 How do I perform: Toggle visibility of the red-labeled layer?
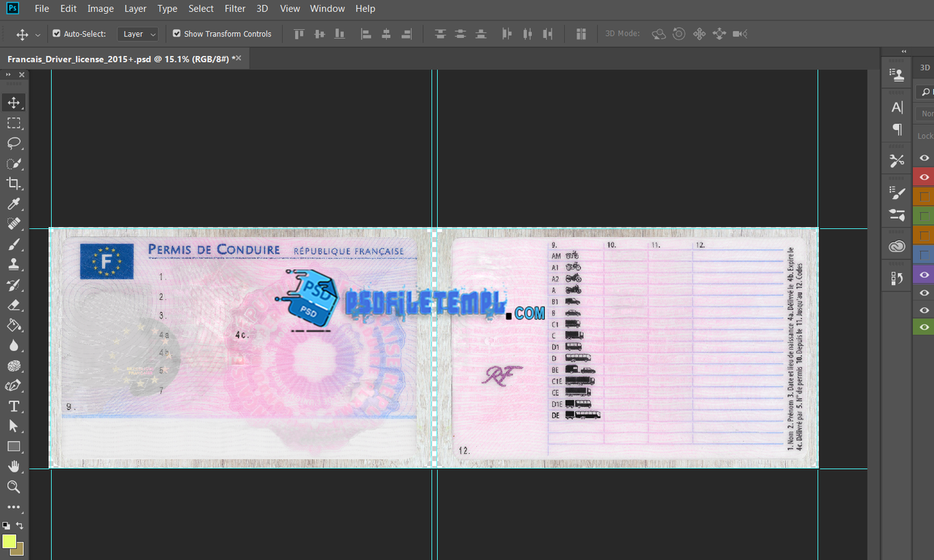[x=924, y=177]
